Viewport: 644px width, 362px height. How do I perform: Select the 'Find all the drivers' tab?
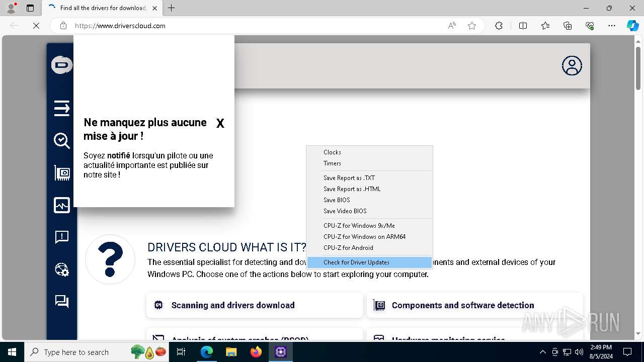click(x=102, y=8)
